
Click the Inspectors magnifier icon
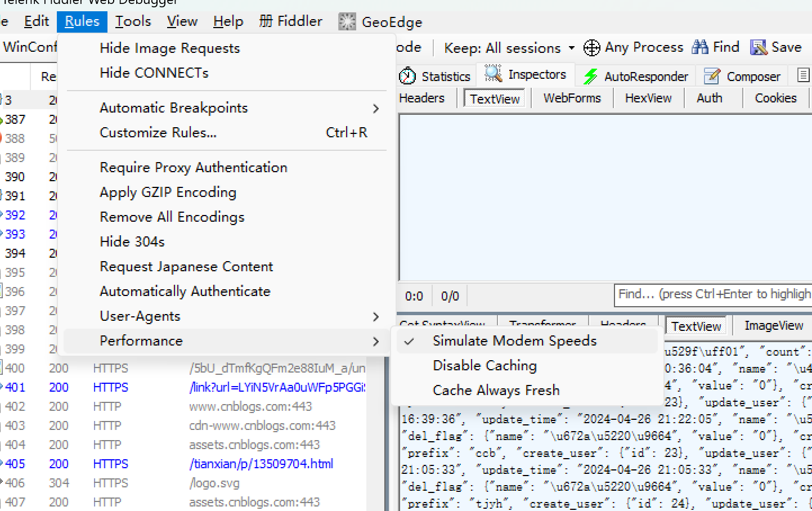point(494,74)
